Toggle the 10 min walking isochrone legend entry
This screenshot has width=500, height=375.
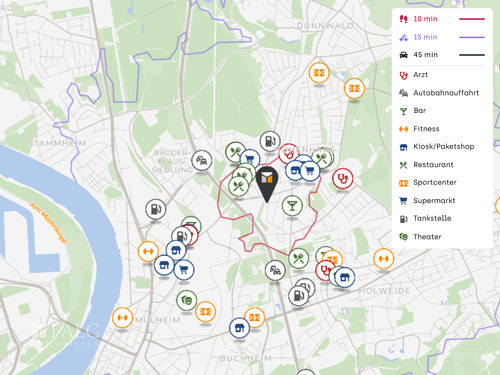[442, 19]
